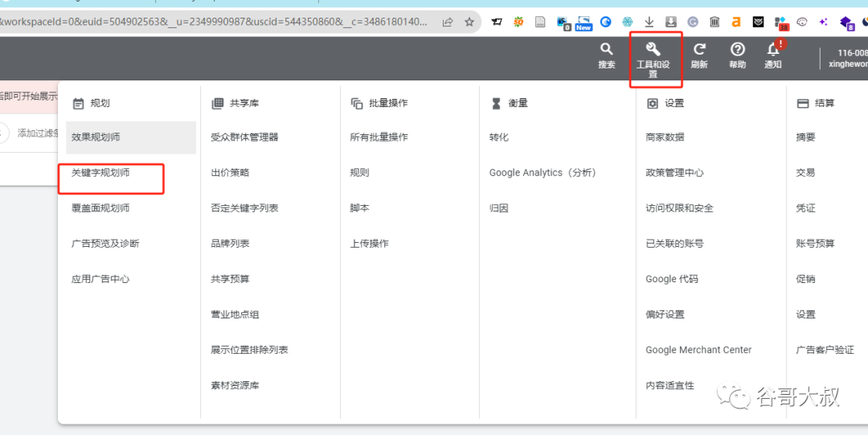Open the 帮助 question mark icon

click(737, 49)
